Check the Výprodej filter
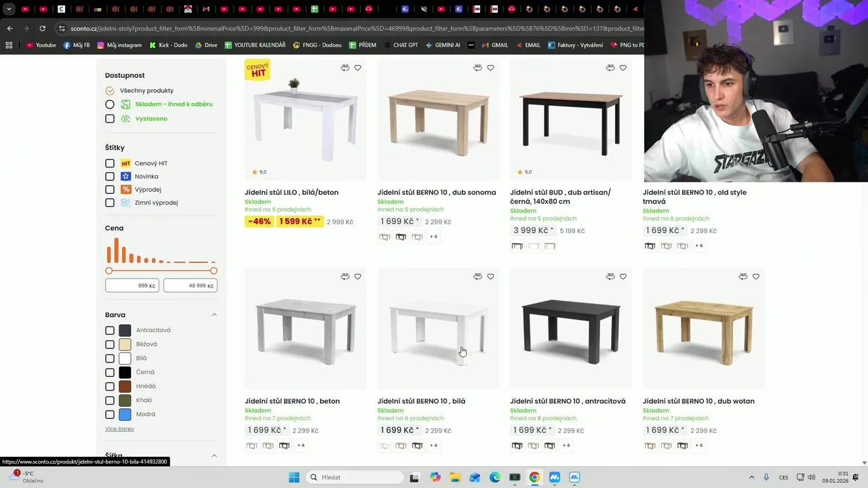Screen dimensions: 868x488 click(x=110, y=190)
